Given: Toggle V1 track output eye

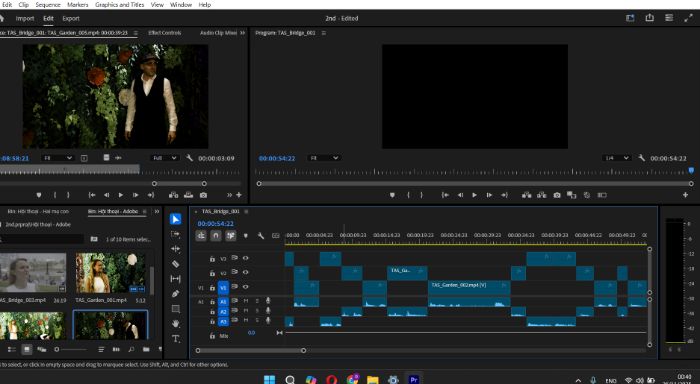Looking at the screenshot, I should pos(245,287).
